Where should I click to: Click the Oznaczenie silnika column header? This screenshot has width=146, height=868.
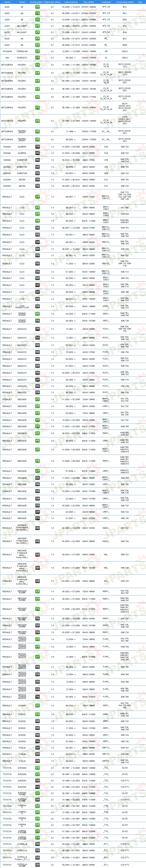tap(125, 2)
